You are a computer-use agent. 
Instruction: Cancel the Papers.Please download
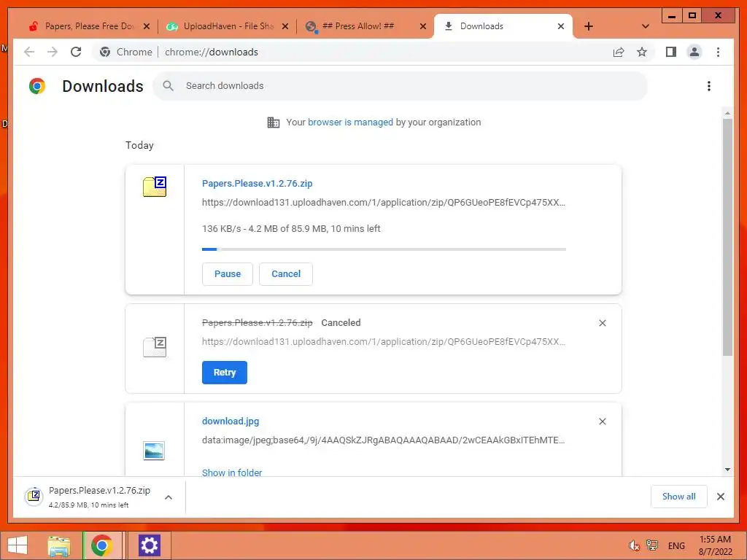coord(286,274)
